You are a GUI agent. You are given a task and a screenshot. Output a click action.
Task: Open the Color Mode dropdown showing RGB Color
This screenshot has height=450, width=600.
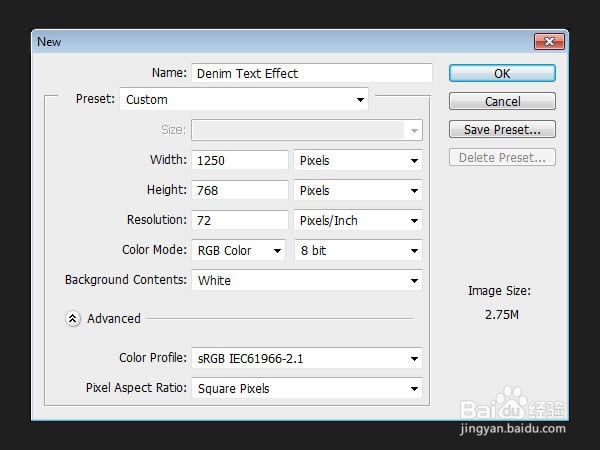[239, 250]
